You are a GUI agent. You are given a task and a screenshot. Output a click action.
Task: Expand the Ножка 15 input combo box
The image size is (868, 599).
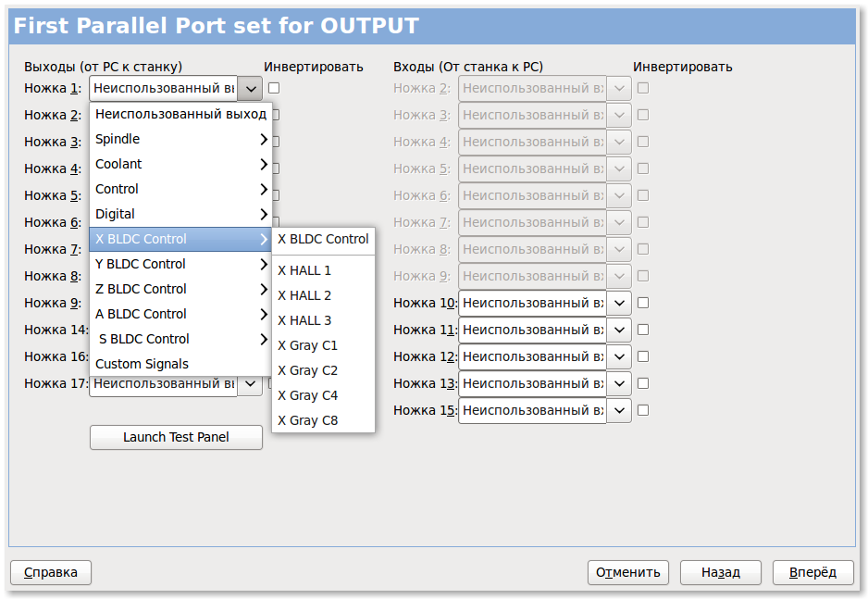618,410
